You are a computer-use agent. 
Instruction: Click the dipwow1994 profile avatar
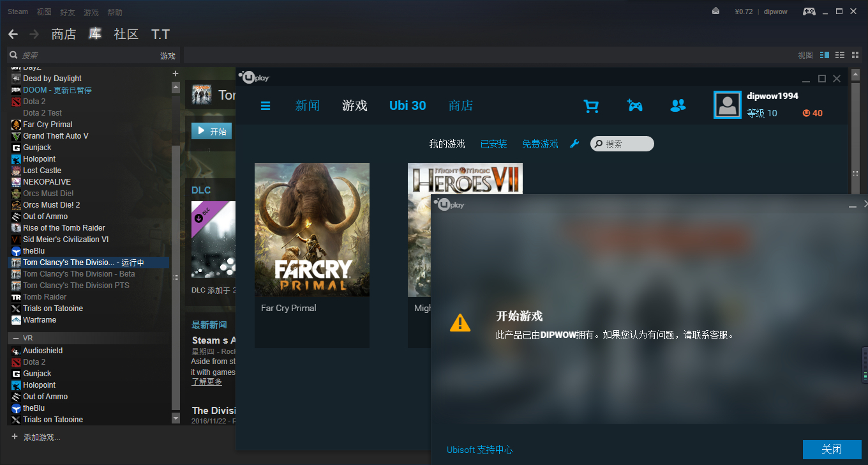(x=728, y=105)
